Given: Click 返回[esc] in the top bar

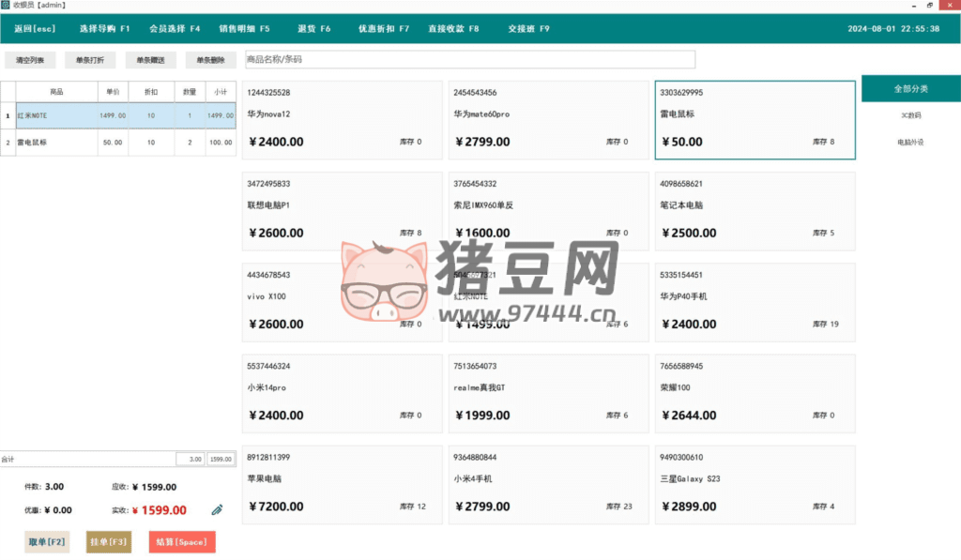Looking at the screenshot, I should [x=35, y=29].
